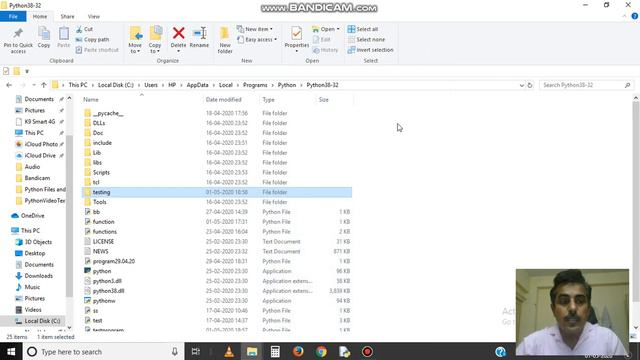The height and width of the screenshot is (360, 640).
Task: Sort files by Date modified column
Action: [224, 100]
